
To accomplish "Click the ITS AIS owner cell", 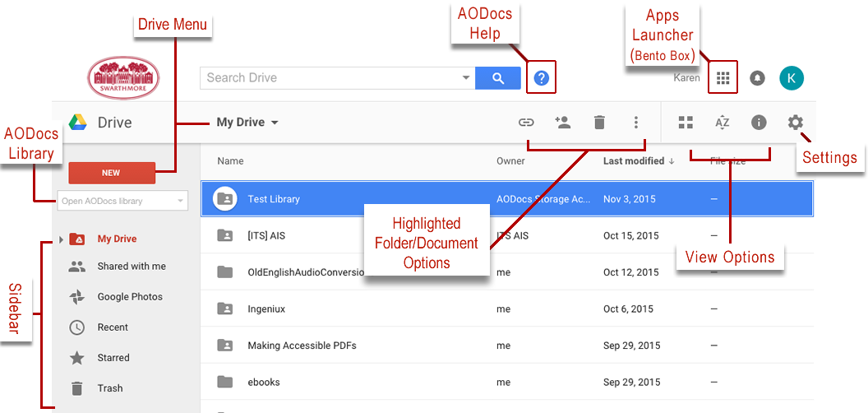I will 513,235.
